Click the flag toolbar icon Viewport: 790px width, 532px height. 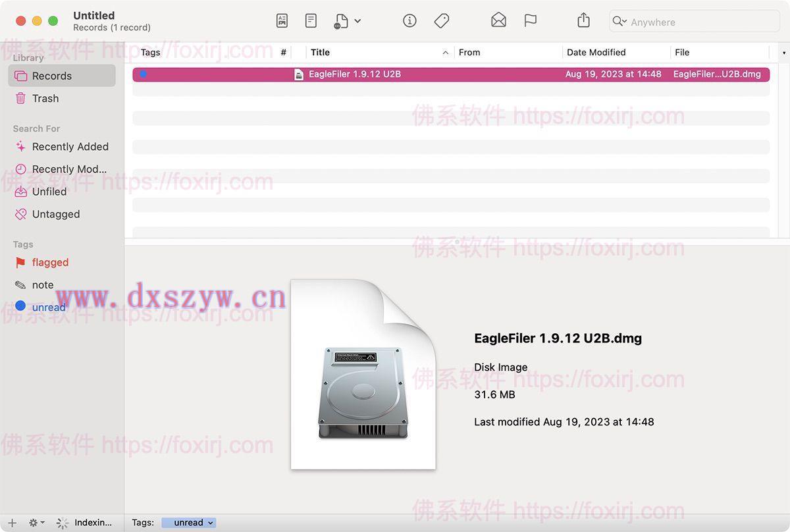tap(531, 21)
